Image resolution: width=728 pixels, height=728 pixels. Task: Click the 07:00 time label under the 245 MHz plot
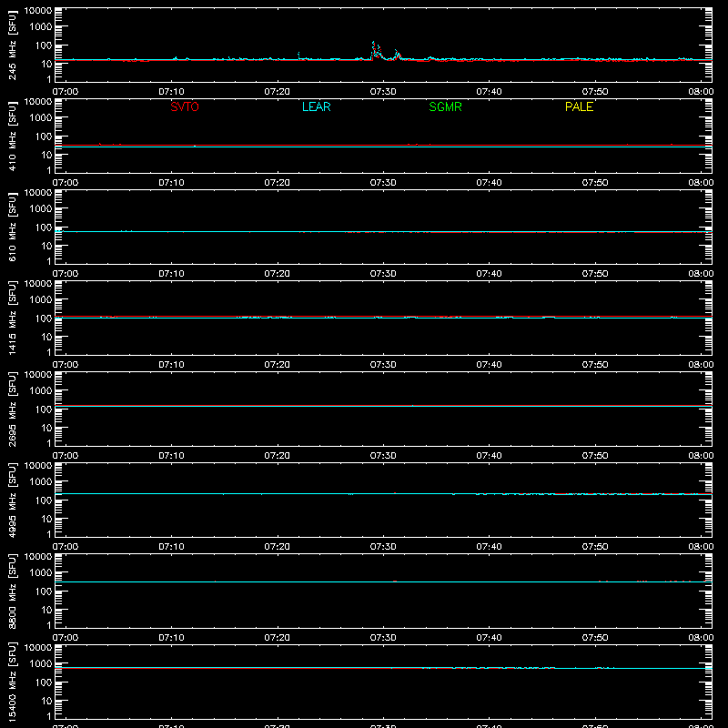(66, 92)
